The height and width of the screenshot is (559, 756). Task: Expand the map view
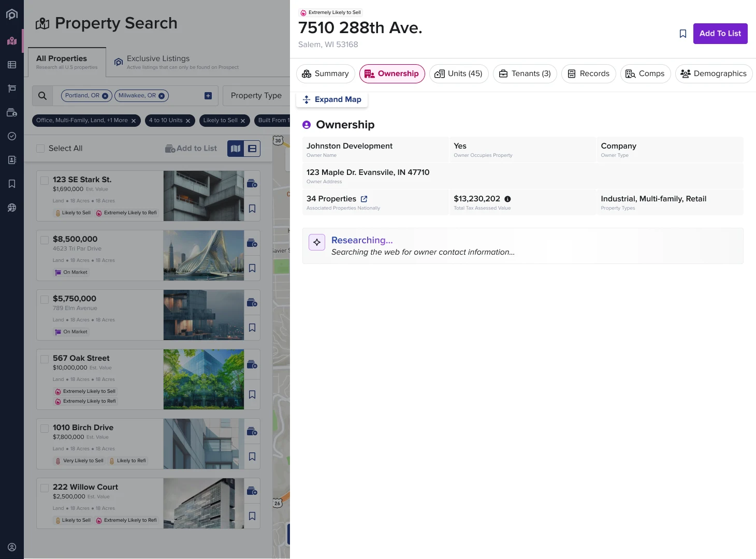point(332,99)
